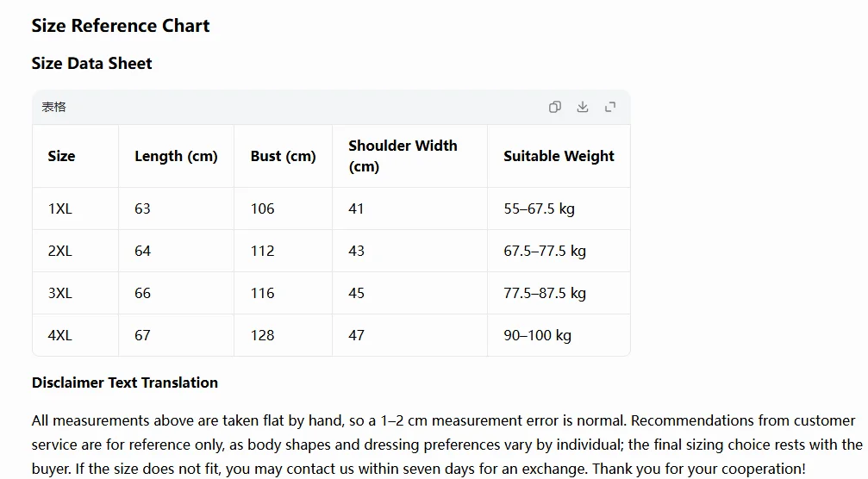
Task: Click the Length (cm) column header
Action: pyautogui.click(x=176, y=157)
